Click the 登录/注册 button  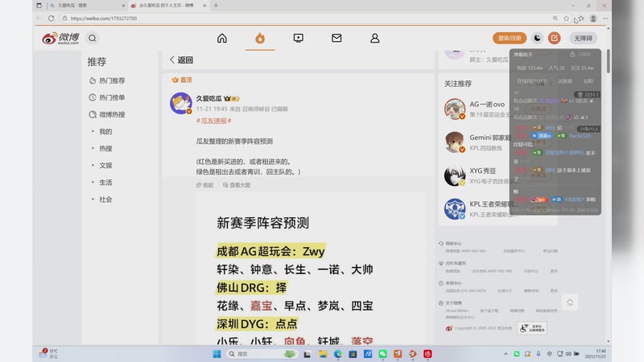pos(510,38)
